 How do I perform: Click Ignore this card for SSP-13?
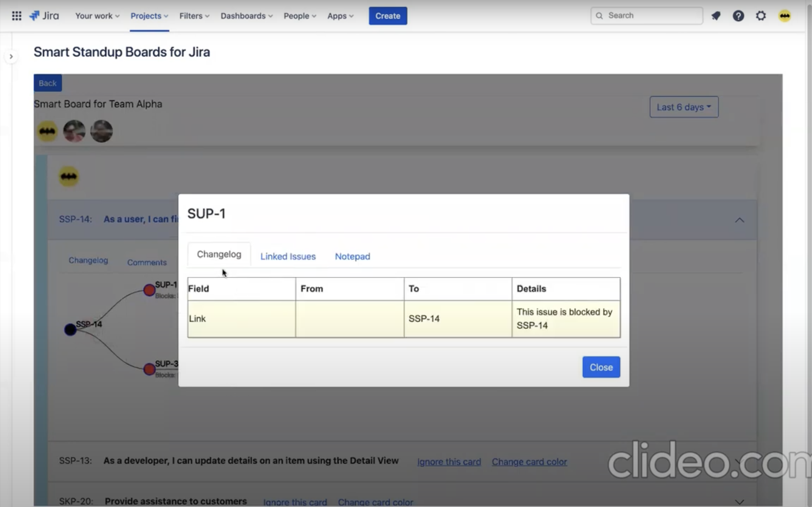[x=449, y=462]
